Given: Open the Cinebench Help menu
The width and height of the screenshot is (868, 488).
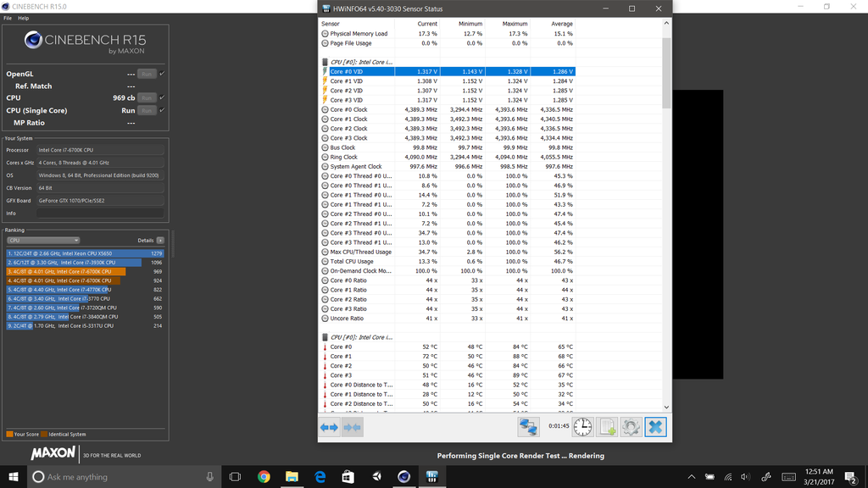Looking at the screenshot, I should [23, 19].
